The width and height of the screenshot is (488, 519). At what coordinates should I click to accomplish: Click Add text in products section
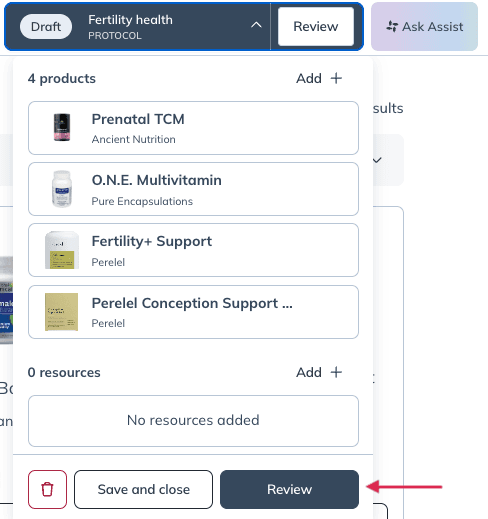tap(309, 79)
